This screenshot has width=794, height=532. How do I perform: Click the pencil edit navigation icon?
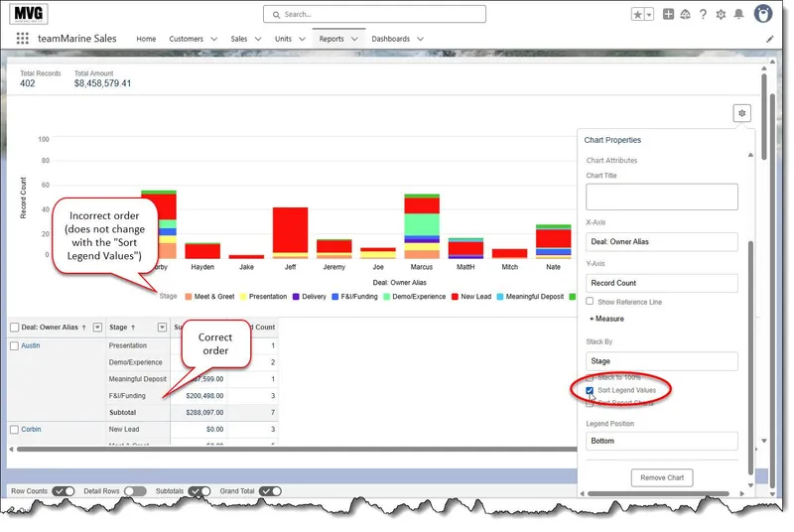(770, 39)
